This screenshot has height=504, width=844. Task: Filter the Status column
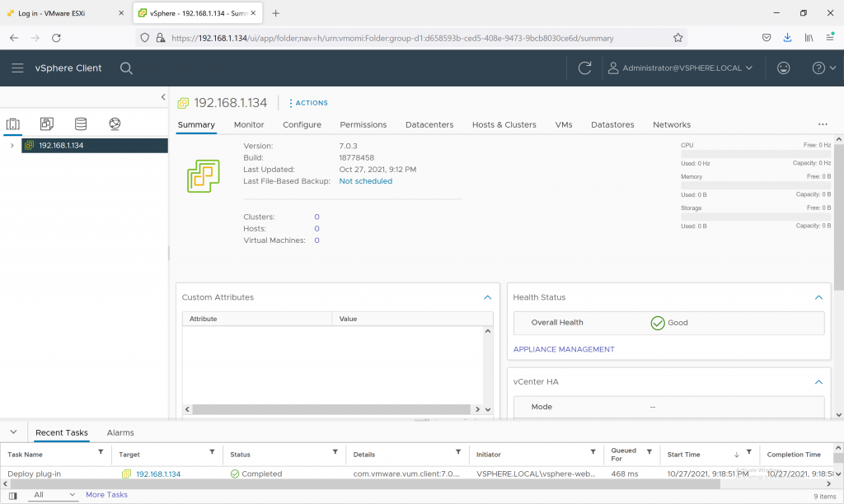click(335, 452)
